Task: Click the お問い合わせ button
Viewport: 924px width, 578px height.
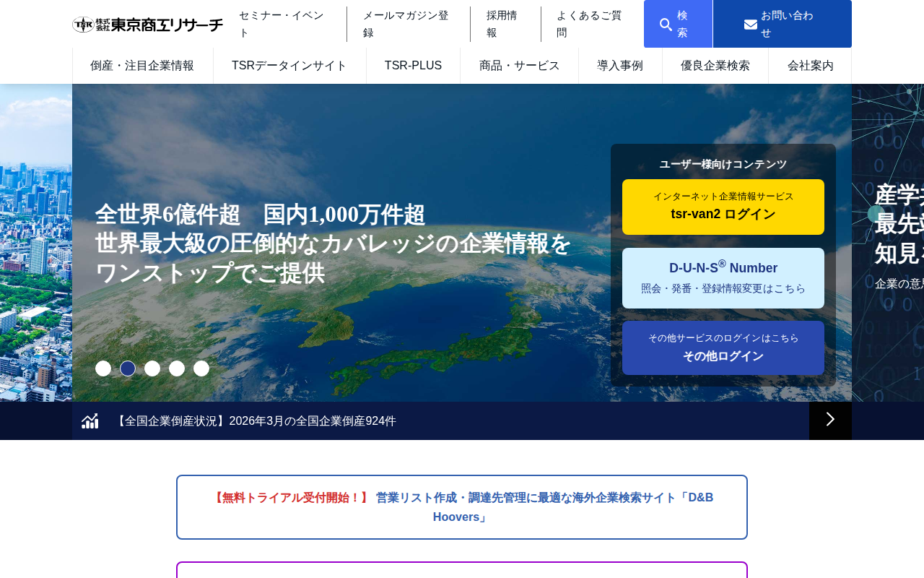Action: click(783, 24)
